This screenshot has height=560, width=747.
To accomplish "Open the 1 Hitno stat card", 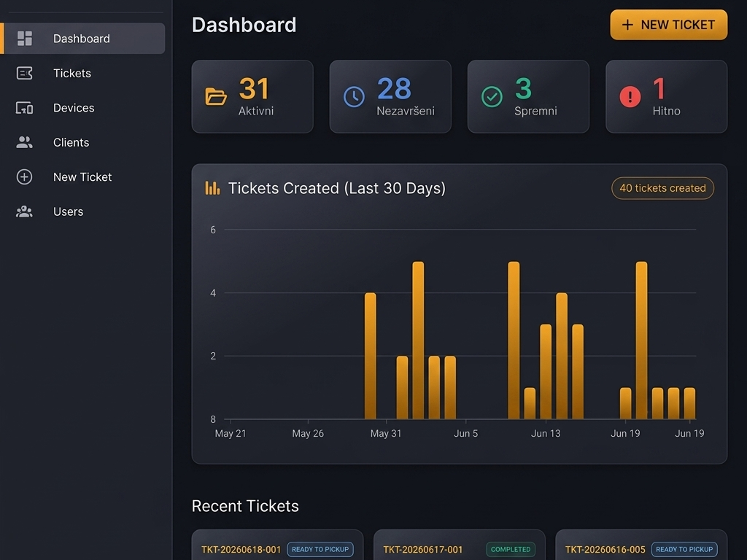I will click(667, 97).
